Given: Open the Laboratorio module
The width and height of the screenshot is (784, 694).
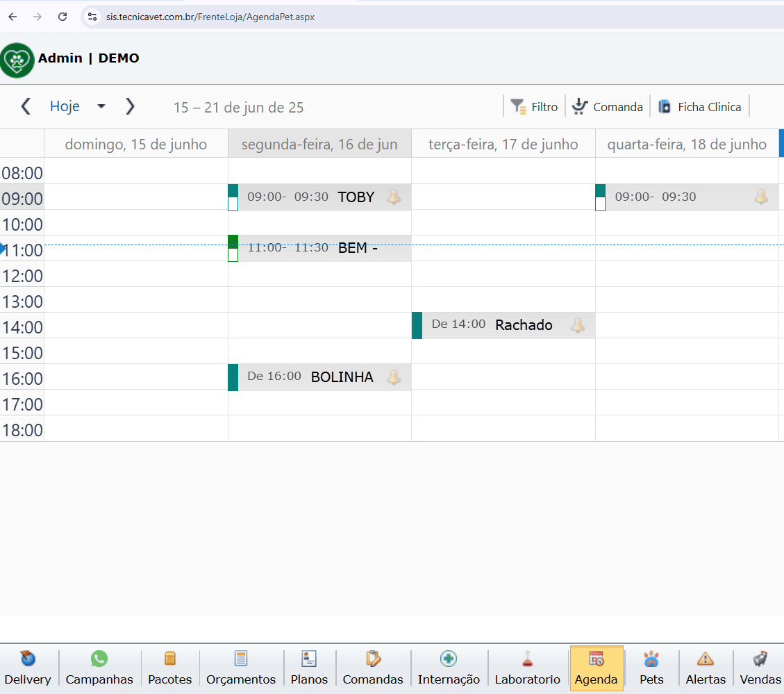Looking at the screenshot, I should (x=527, y=659).
